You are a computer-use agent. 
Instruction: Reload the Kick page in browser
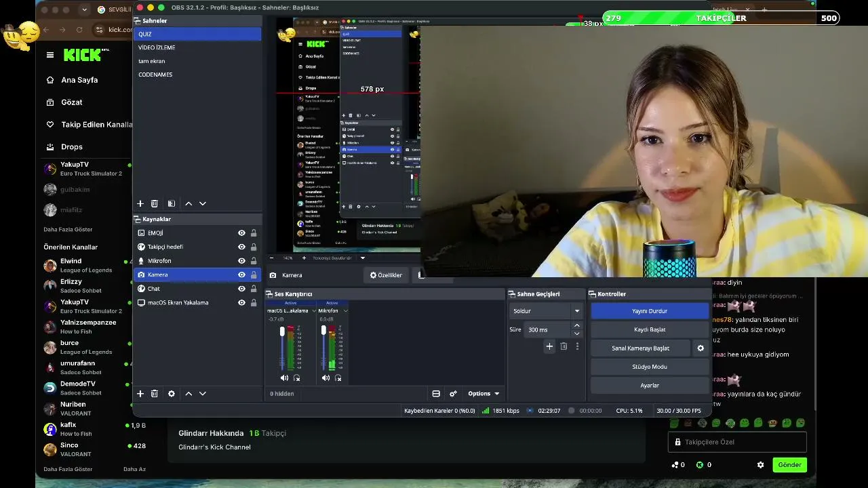point(79,30)
